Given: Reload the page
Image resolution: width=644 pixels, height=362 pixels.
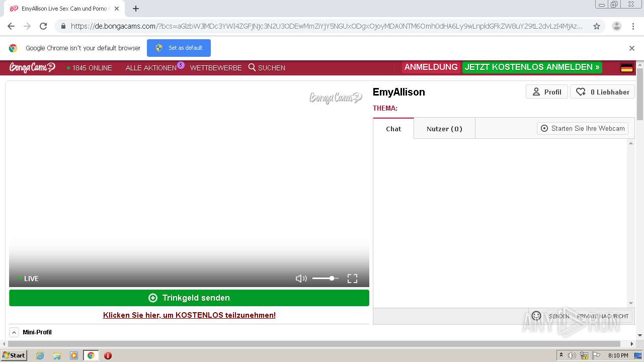Looking at the screenshot, I should coord(43,26).
